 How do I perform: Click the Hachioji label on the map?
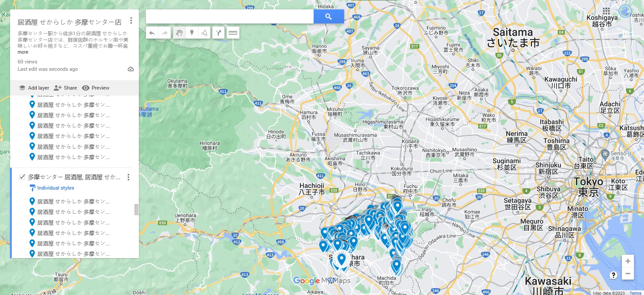click(312, 189)
